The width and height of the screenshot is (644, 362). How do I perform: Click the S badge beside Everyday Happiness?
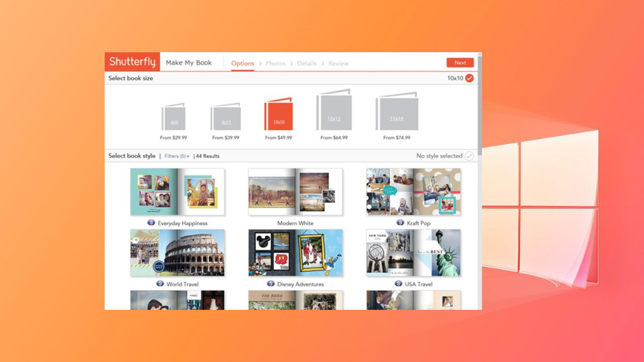click(151, 223)
